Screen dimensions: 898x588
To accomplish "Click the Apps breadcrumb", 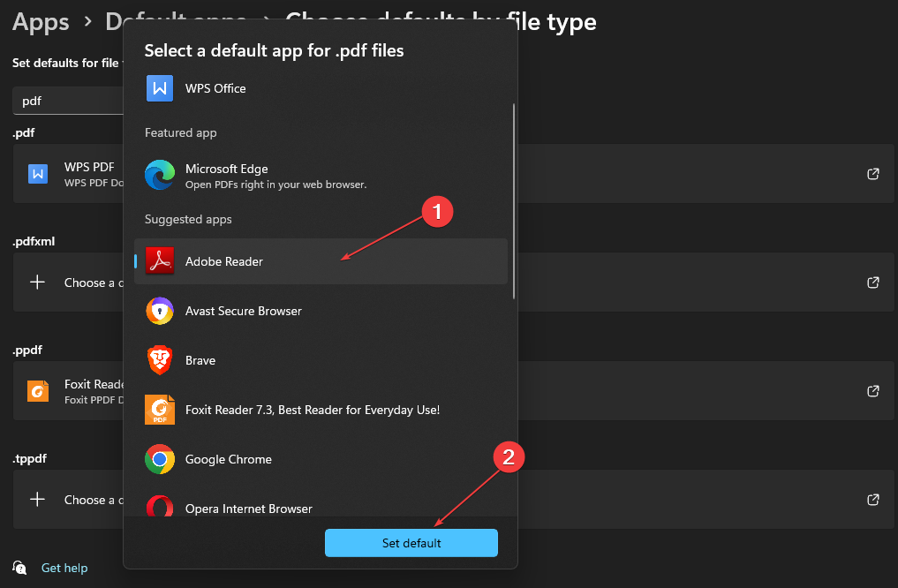I will point(40,22).
